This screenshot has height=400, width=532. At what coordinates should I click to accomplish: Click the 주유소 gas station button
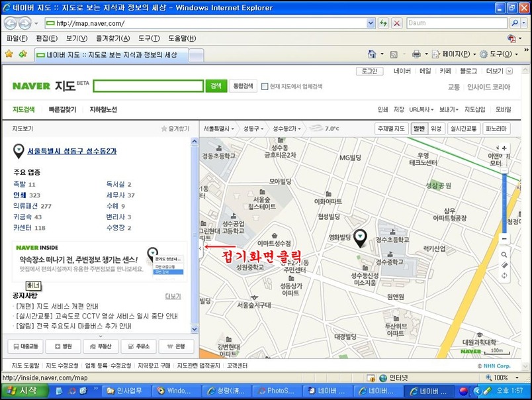coord(138,346)
